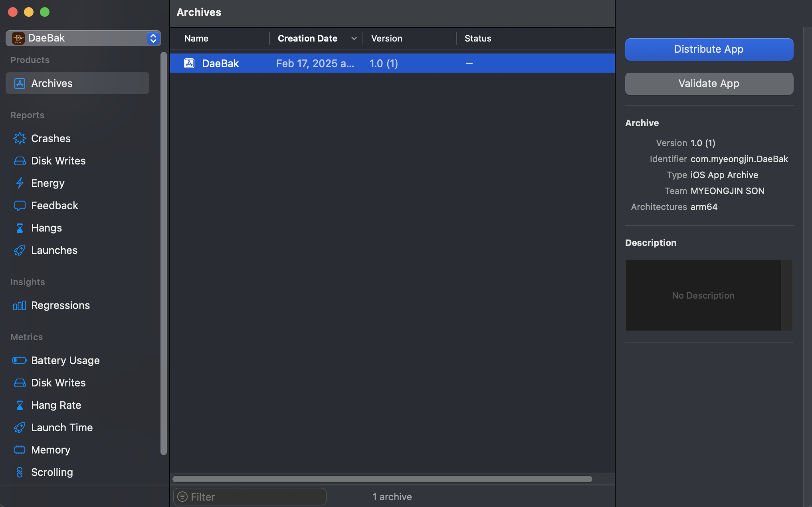812x507 pixels.
Task: Click the DaeBak app logo in selector
Action: click(x=18, y=38)
